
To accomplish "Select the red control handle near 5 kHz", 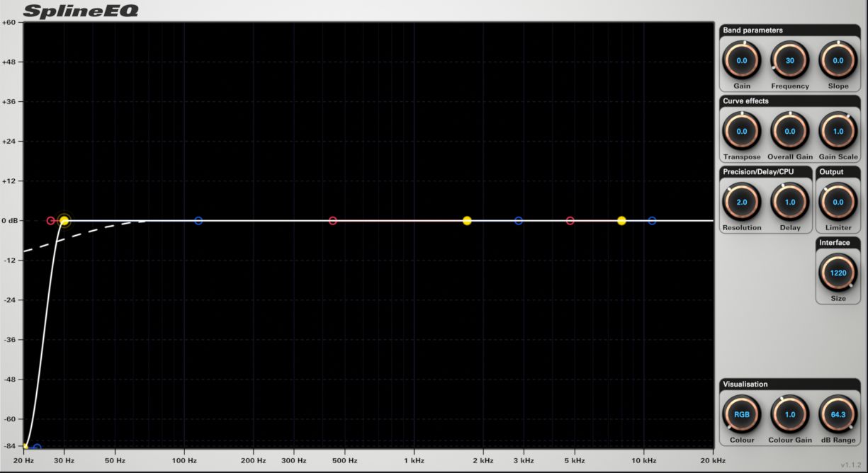I will (x=570, y=221).
